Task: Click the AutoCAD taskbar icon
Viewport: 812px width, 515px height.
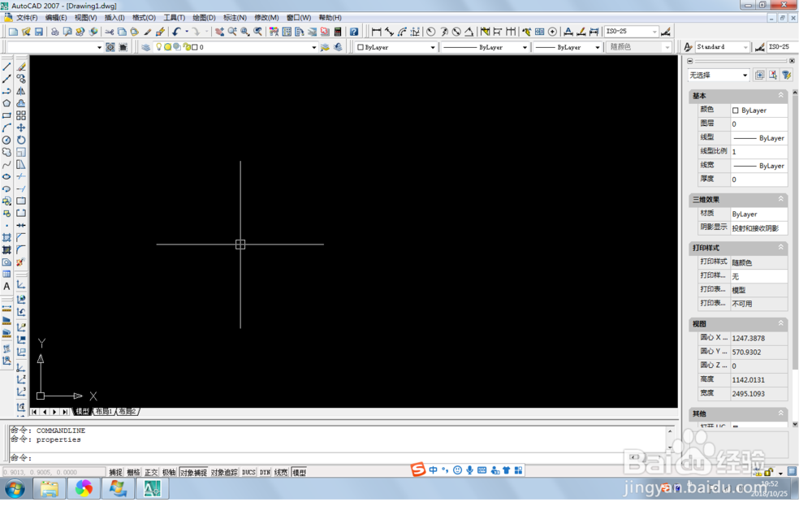Action: [x=153, y=488]
